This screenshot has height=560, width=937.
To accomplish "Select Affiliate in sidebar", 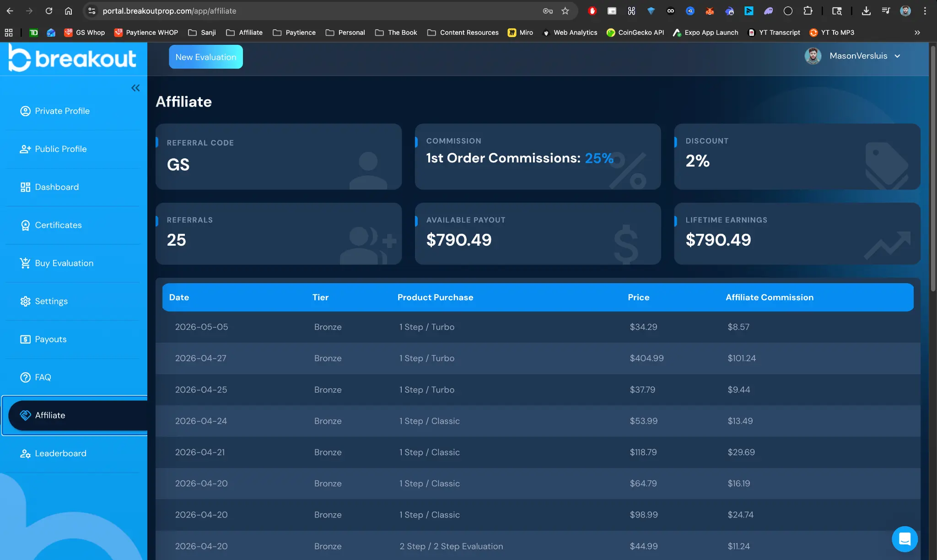I will click(x=78, y=415).
